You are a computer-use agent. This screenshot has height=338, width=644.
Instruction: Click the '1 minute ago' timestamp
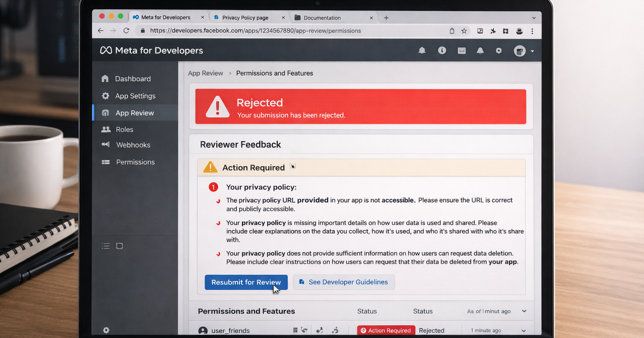[x=486, y=330]
